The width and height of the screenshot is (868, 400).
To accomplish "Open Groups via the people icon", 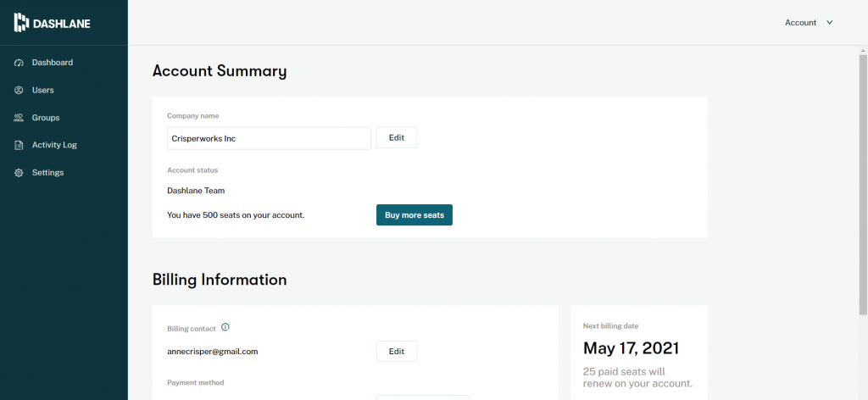I will tap(19, 118).
